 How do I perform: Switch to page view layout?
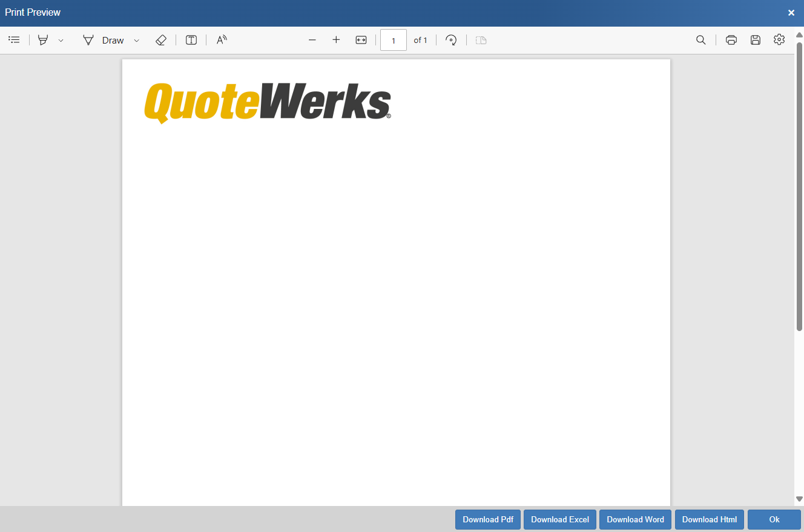[x=481, y=40]
